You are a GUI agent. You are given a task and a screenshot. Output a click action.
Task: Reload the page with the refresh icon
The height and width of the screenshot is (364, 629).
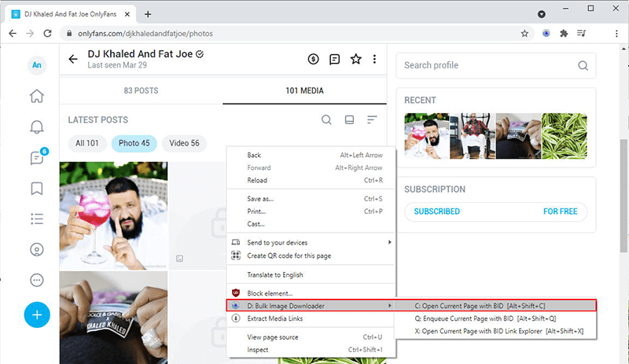click(x=47, y=33)
